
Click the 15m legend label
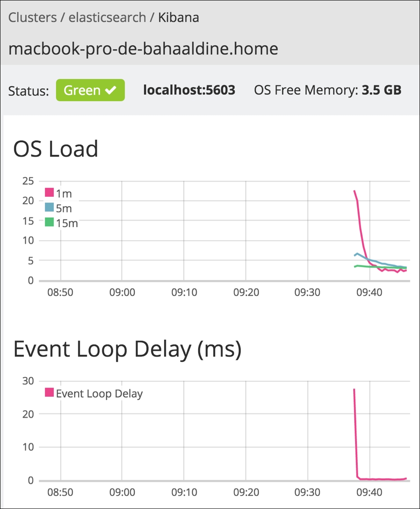pos(67,223)
